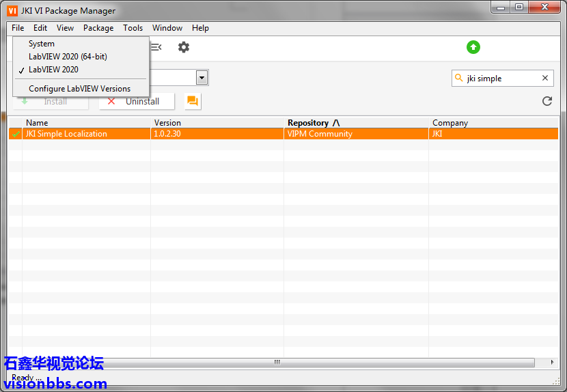Click the list icon beside the gear
The width and height of the screenshot is (567, 392).
(156, 47)
